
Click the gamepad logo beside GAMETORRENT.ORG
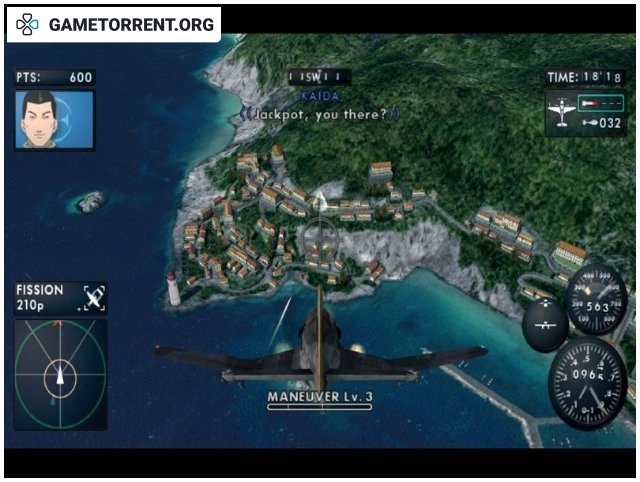coord(27,24)
